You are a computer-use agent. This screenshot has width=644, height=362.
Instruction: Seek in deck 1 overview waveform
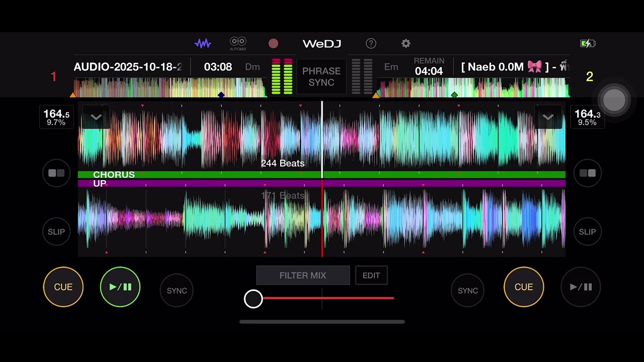tap(170, 87)
